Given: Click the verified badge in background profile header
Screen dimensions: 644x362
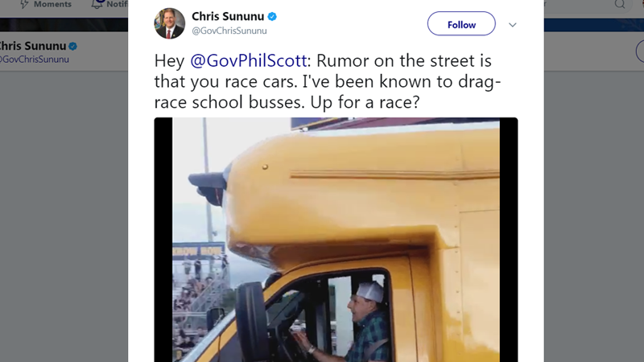Looking at the screenshot, I should coord(72,46).
